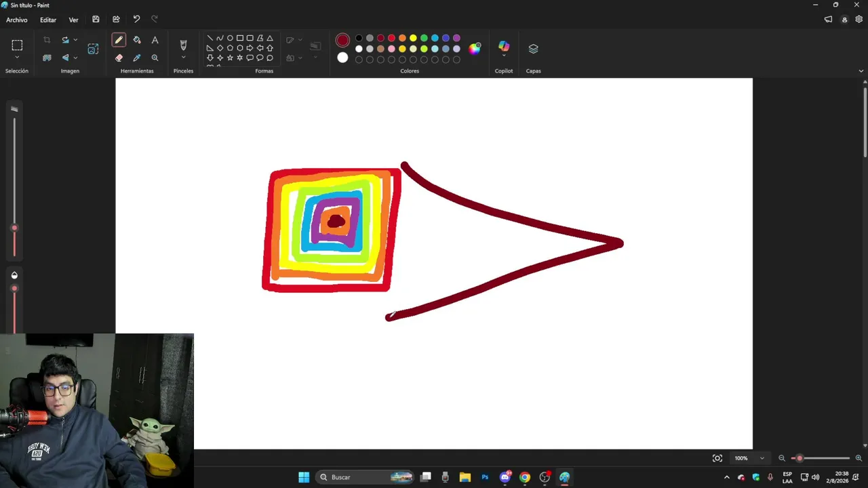868x488 pixels.
Task: Choose the bright red color swatch
Action: [x=391, y=38]
